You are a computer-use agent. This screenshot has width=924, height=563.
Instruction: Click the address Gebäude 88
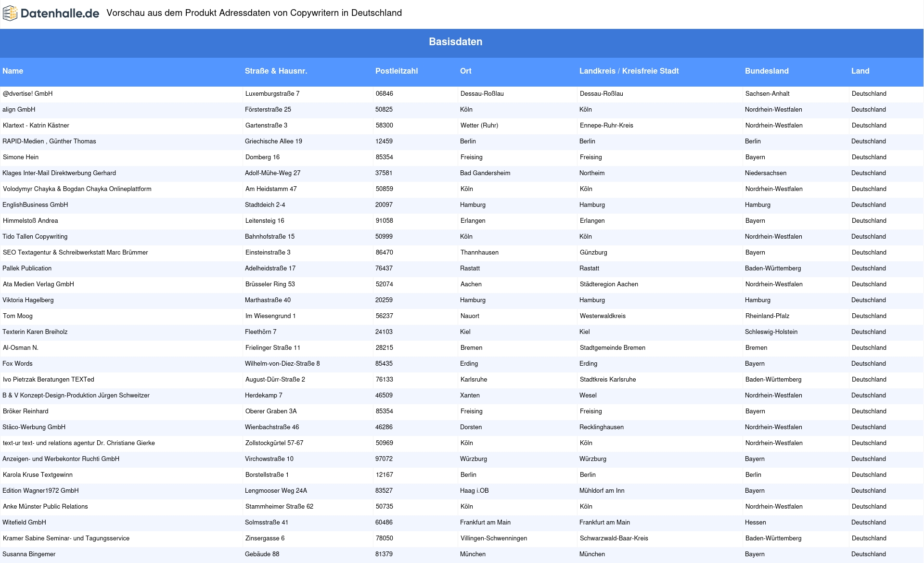click(262, 554)
